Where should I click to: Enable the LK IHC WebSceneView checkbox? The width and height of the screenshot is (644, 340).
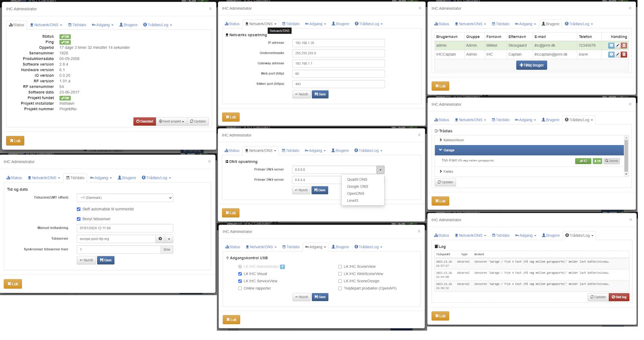pyautogui.click(x=340, y=274)
